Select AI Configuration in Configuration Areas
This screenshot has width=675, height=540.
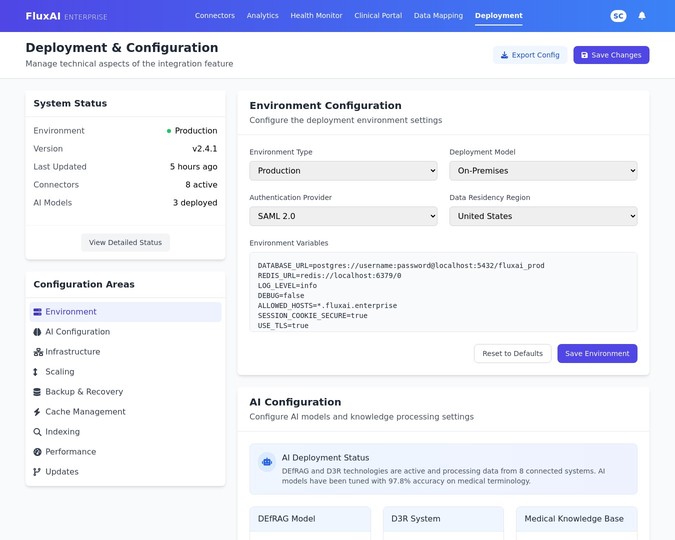(x=125, y=332)
